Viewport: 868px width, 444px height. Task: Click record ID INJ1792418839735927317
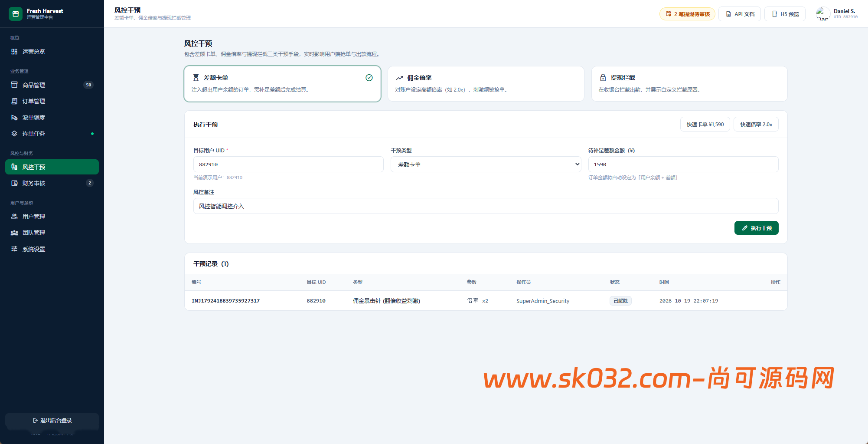[226, 301]
